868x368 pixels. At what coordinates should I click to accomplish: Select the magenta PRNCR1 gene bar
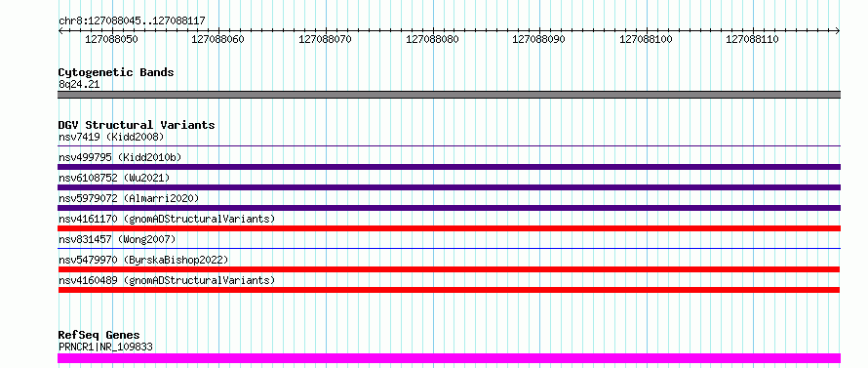pos(449,358)
